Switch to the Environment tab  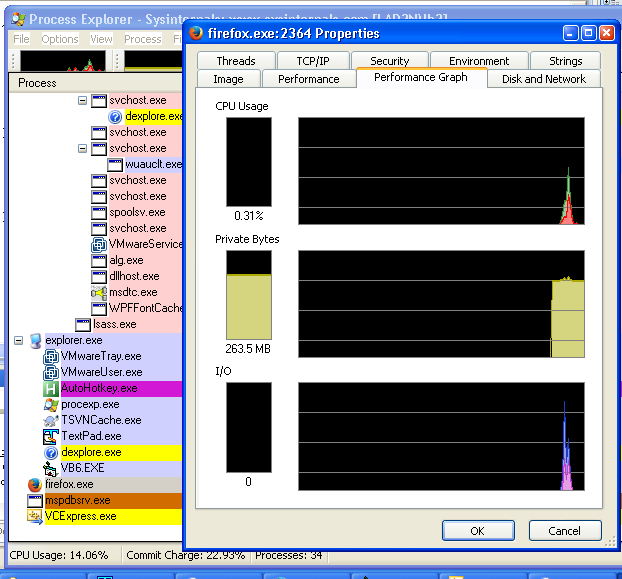(x=479, y=61)
